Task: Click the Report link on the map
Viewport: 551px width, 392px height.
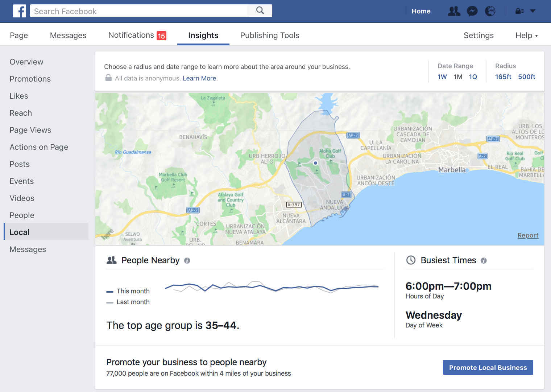Action: pyautogui.click(x=528, y=235)
